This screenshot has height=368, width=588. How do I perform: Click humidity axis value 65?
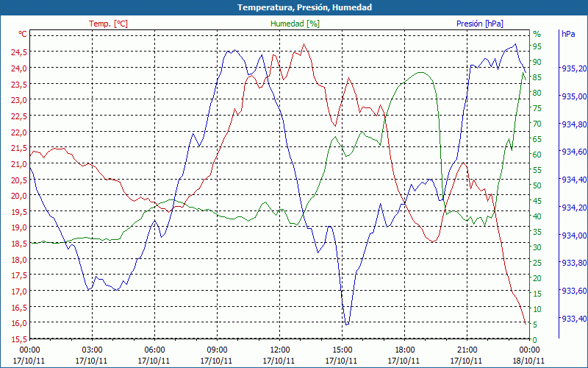coord(537,139)
